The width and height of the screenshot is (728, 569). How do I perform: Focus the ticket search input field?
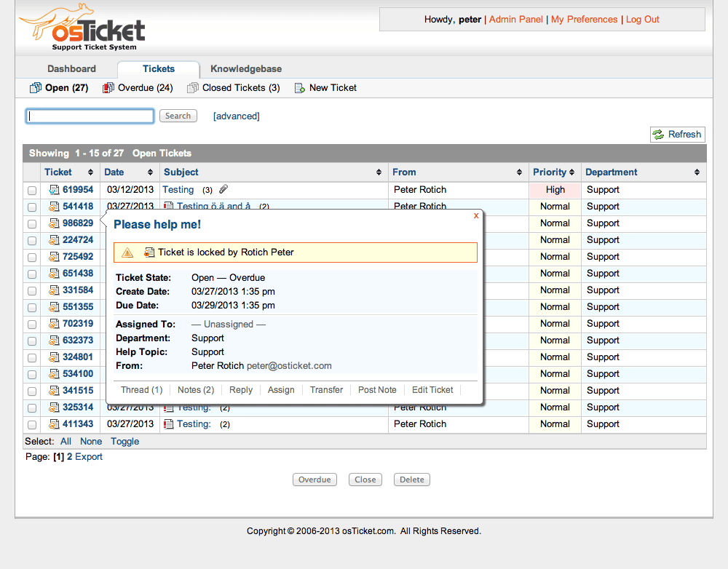(90, 116)
